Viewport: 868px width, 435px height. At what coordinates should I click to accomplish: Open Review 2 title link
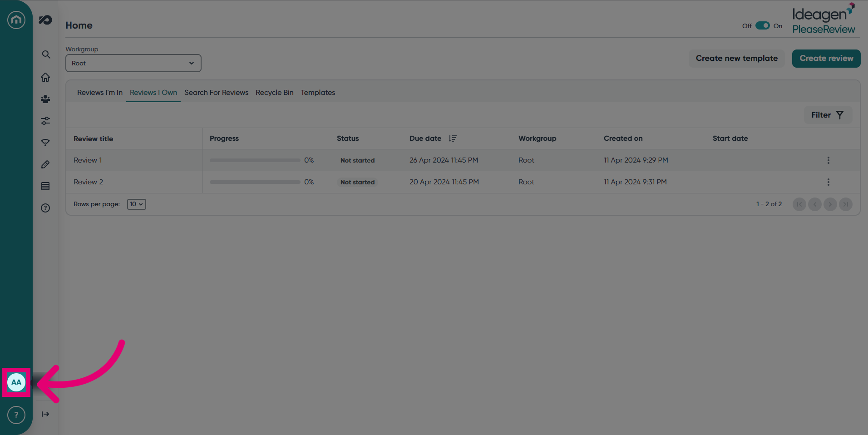[x=88, y=182]
